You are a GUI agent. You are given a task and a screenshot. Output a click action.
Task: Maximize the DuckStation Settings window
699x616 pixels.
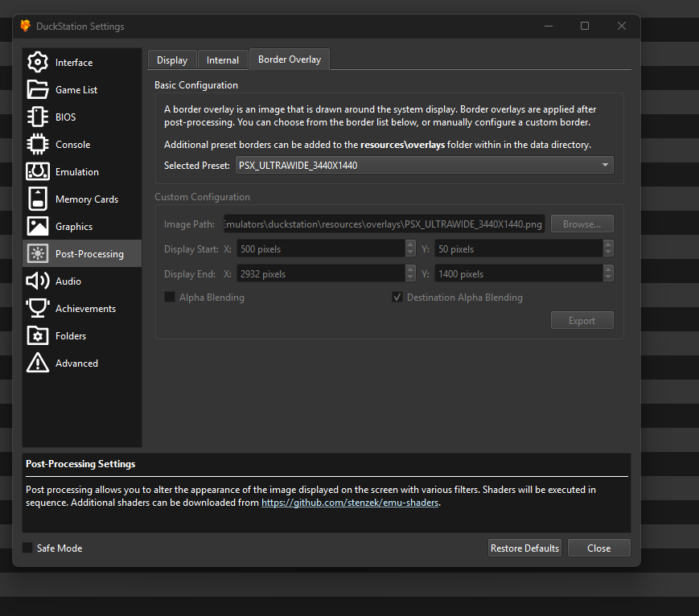[585, 26]
